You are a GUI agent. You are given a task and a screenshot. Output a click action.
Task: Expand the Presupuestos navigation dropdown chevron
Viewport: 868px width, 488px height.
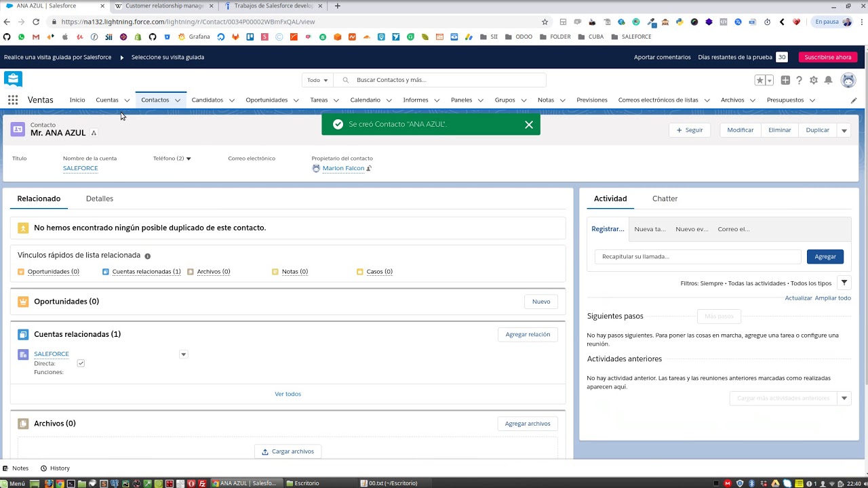(812, 100)
